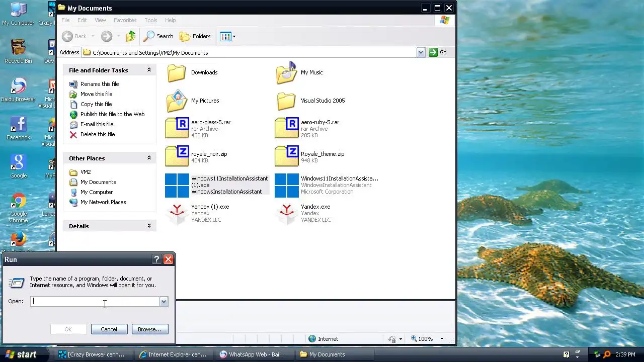Select the Visual Studio 2005 folder
This screenshot has width=644, height=362.
pos(286,101)
